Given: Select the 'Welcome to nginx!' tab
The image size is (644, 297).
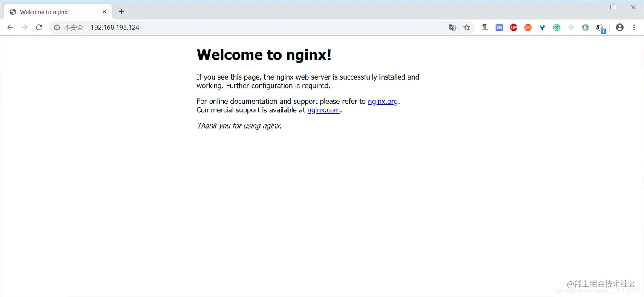Looking at the screenshot, I should [x=57, y=12].
